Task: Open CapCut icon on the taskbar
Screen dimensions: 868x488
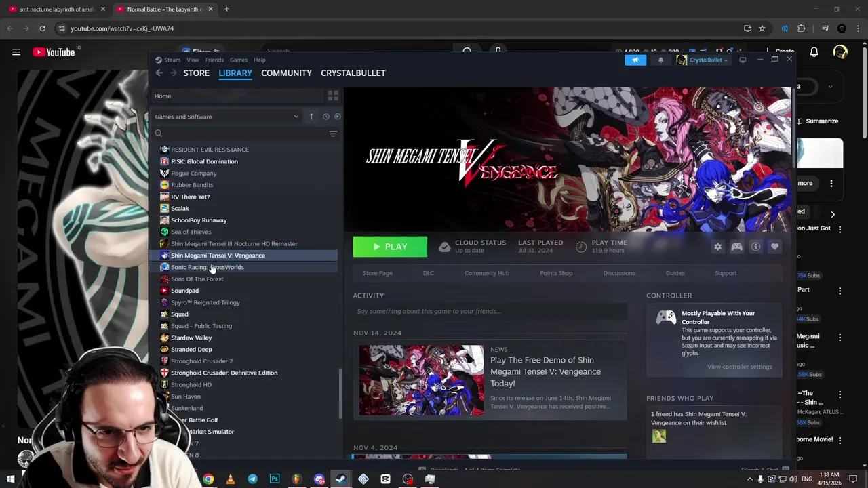Action: [x=386, y=479]
